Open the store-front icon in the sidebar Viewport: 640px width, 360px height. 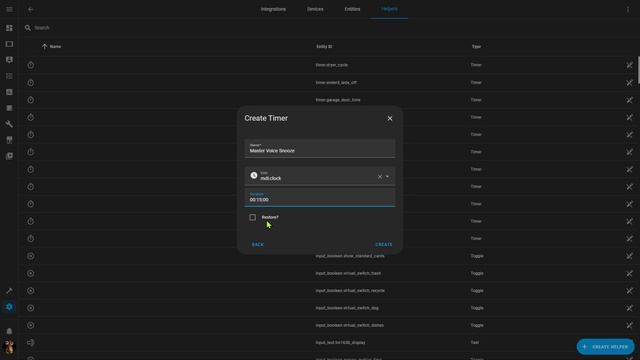9,140
